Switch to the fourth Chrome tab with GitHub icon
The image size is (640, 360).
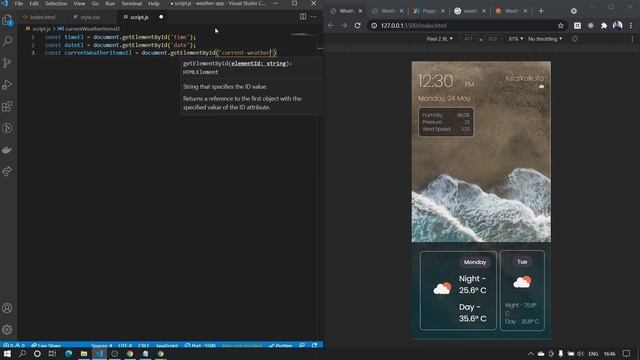click(x=470, y=11)
